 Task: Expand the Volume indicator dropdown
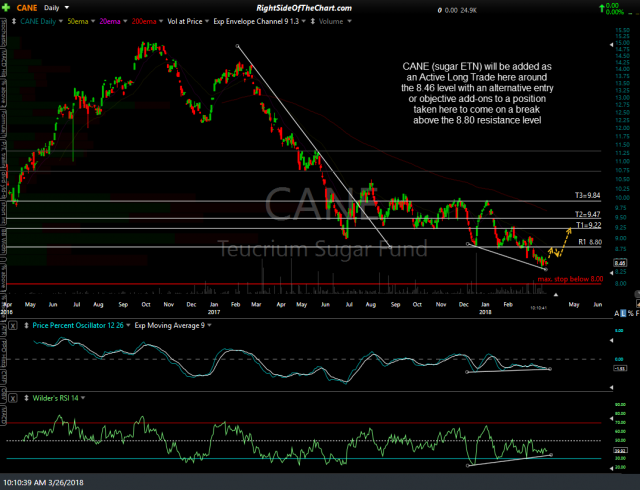349,21
